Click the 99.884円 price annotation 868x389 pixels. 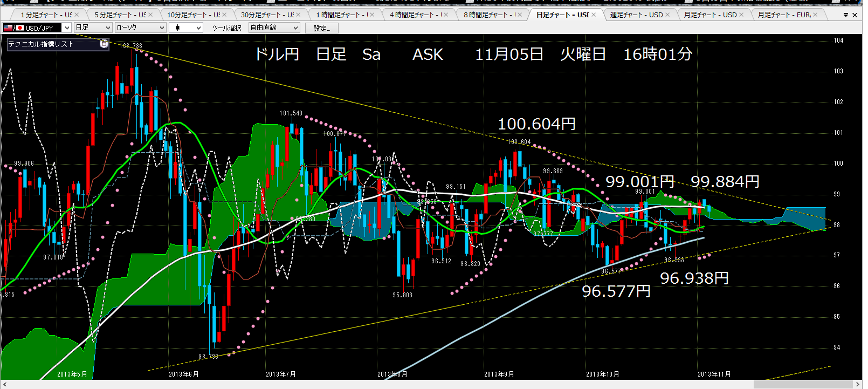click(x=725, y=182)
